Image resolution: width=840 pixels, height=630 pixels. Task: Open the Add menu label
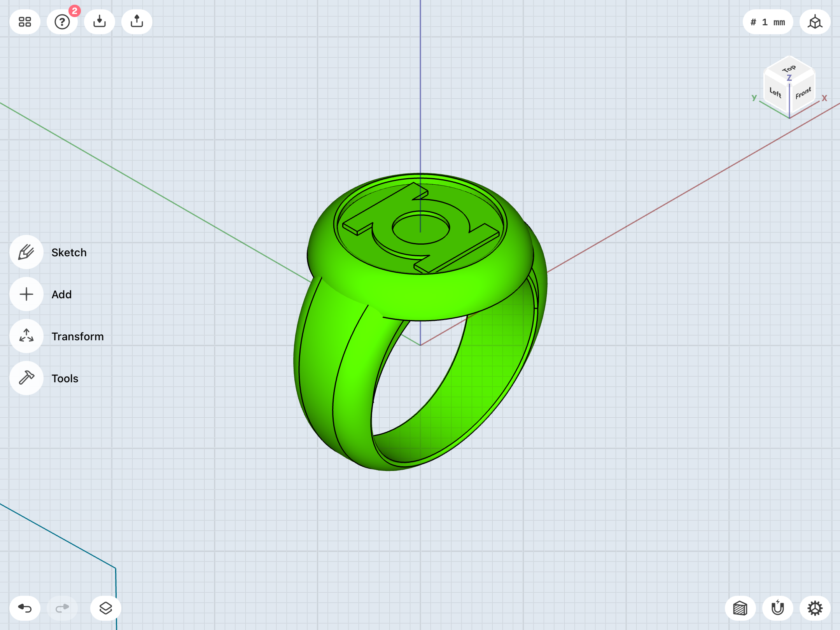point(61,294)
